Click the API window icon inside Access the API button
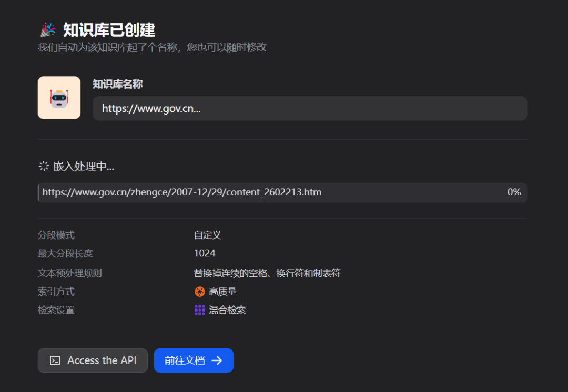568x392 pixels. (55, 360)
